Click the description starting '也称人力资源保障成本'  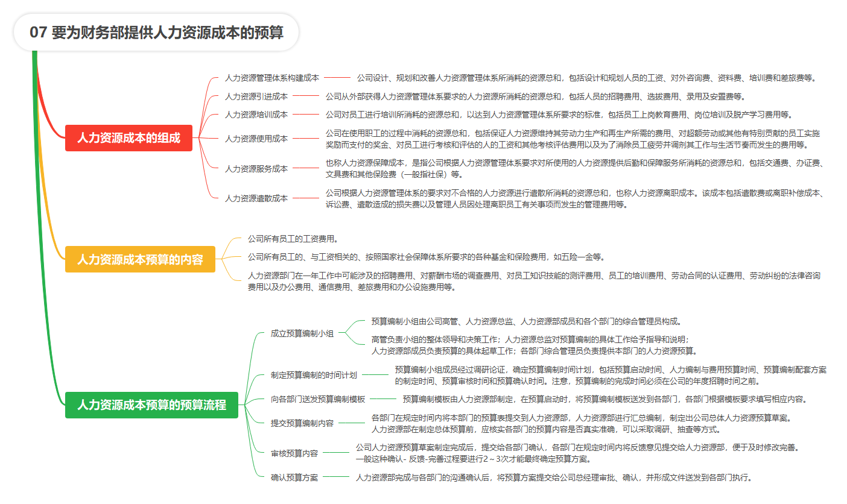[x=576, y=169]
